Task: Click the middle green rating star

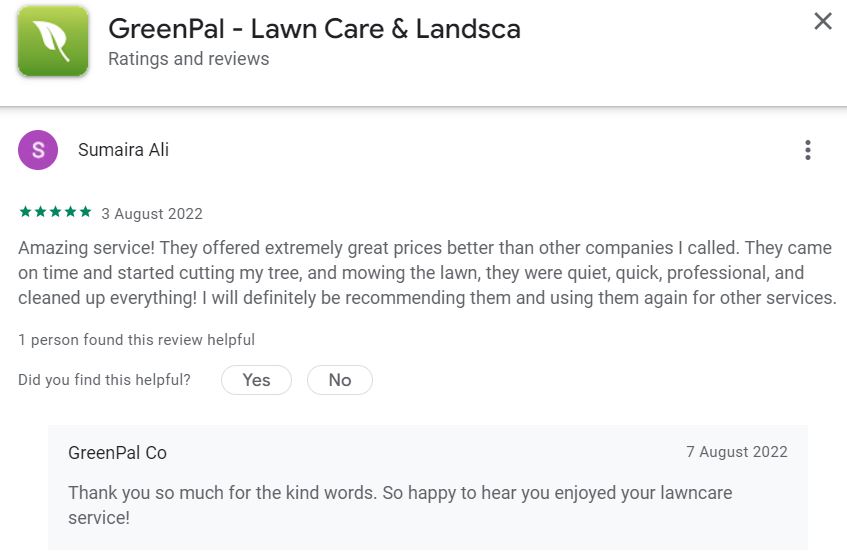Action: [55, 212]
